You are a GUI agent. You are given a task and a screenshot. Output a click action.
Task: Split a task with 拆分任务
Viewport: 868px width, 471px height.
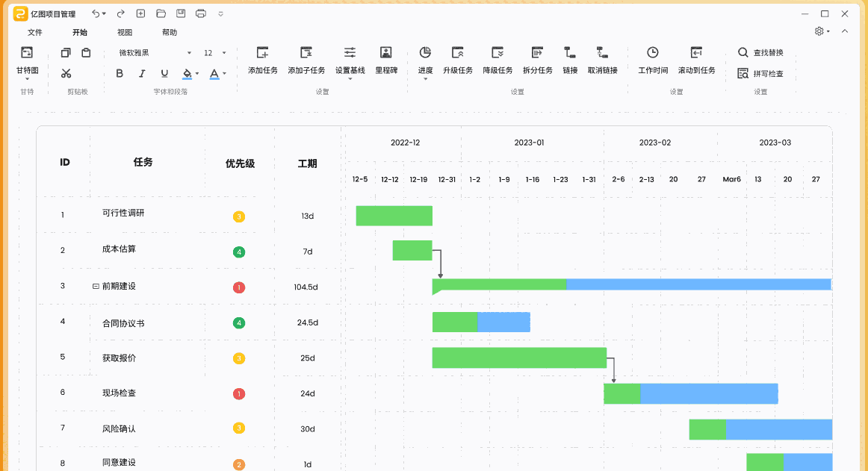[x=536, y=60]
